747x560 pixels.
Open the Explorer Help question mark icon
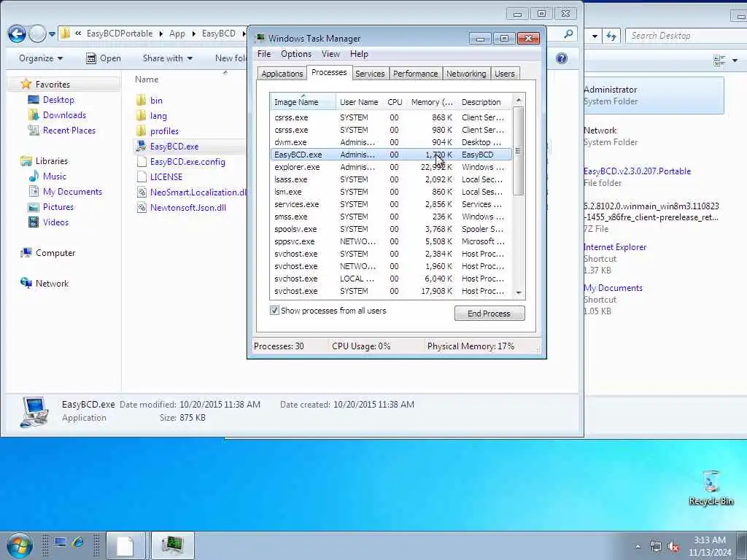tap(562, 58)
